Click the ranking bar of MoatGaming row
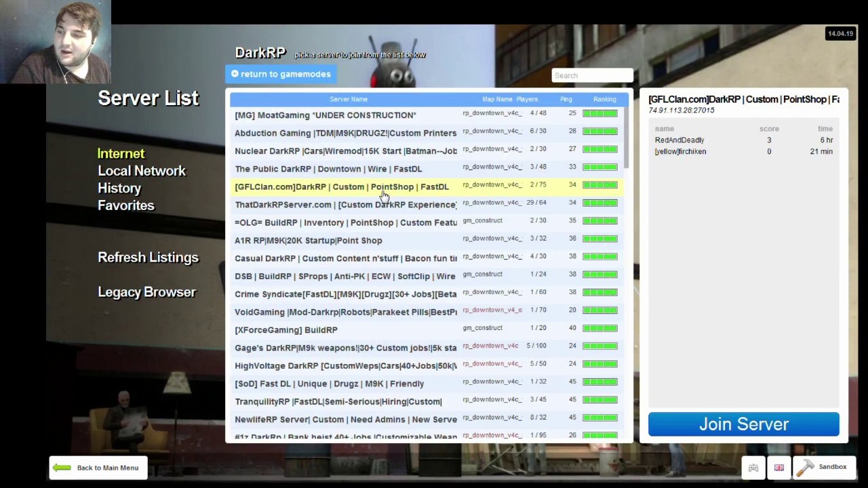The height and width of the screenshot is (488, 868). coord(599,113)
